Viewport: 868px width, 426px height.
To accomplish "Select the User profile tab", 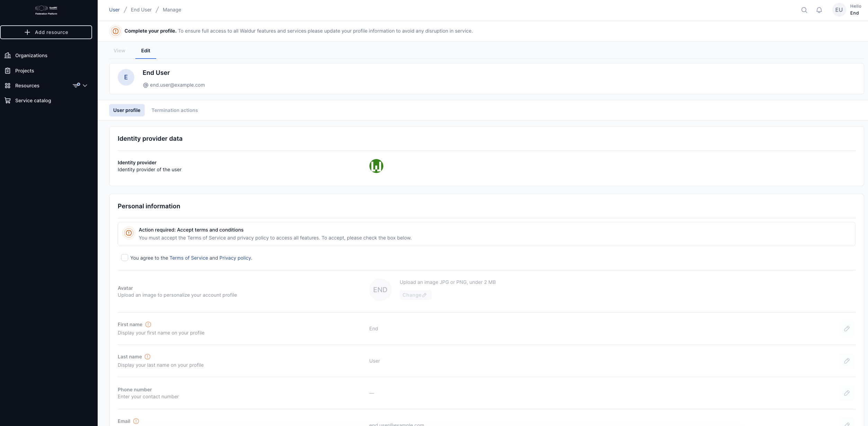I will (127, 110).
